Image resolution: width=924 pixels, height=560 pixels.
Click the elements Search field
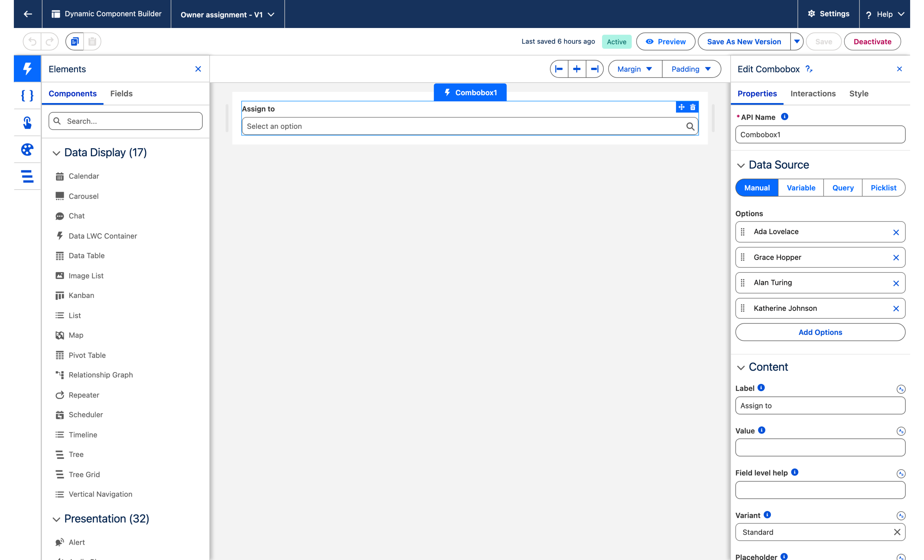[x=125, y=121]
